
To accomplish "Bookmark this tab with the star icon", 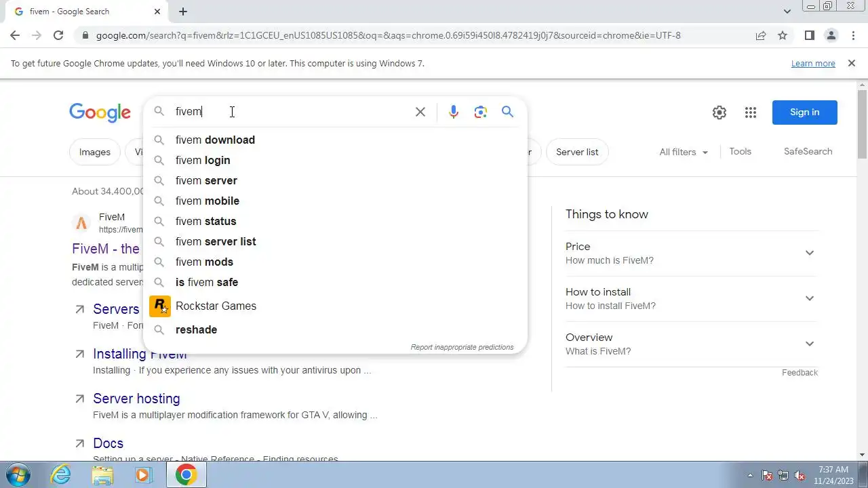I will (x=783, y=35).
